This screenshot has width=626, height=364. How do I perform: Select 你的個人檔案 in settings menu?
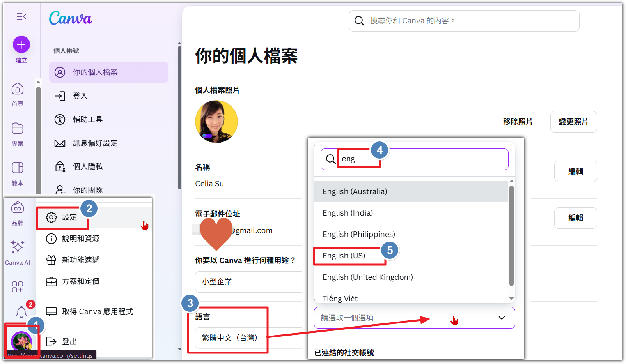click(x=109, y=72)
